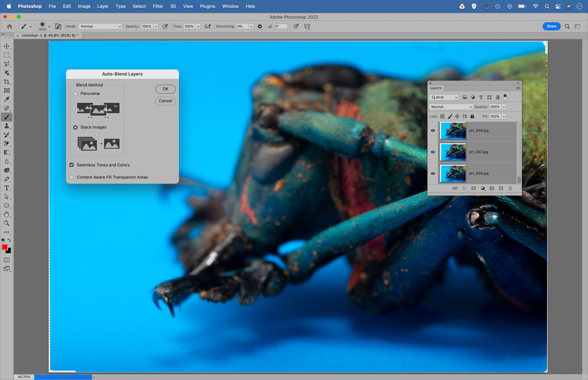The width and height of the screenshot is (588, 380).
Task: Select the Horizontal Type tool
Action: [x=7, y=188]
